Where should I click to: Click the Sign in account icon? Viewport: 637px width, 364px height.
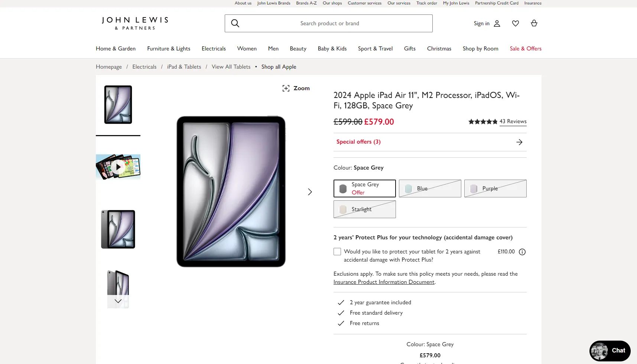[497, 23]
